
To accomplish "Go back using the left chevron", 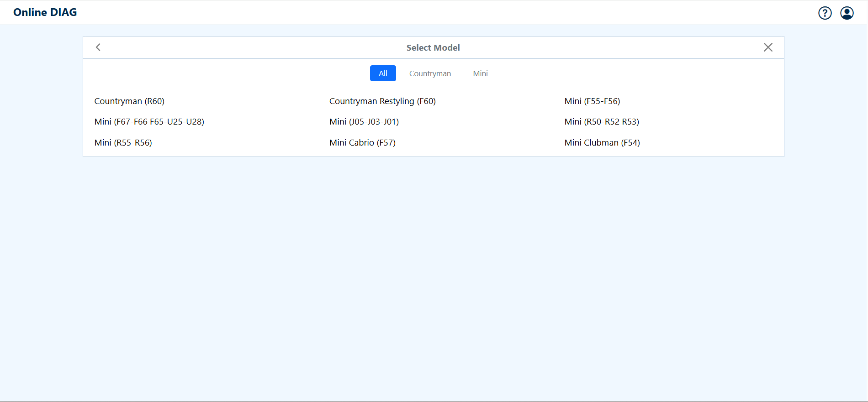I will pyautogui.click(x=98, y=47).
